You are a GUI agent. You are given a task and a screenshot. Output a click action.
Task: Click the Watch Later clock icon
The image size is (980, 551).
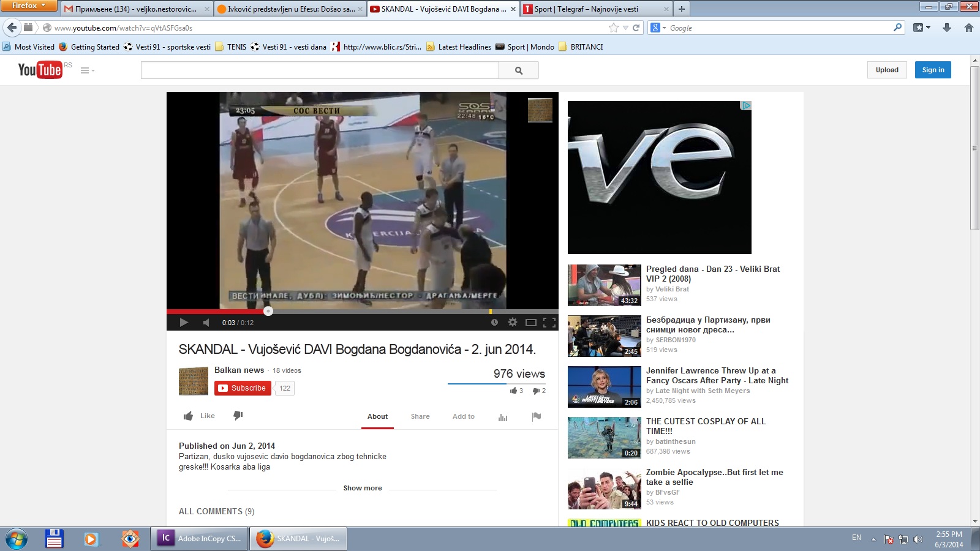(494, 322)
